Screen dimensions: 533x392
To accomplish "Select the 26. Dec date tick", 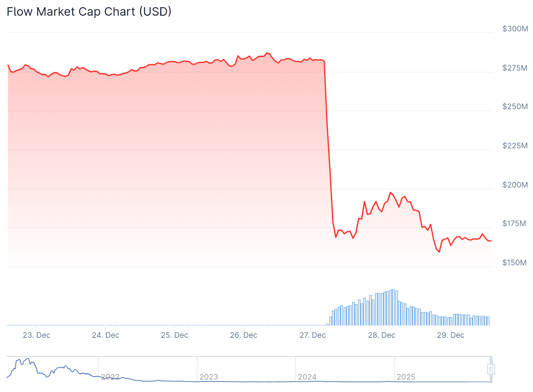I will point(244,335).
